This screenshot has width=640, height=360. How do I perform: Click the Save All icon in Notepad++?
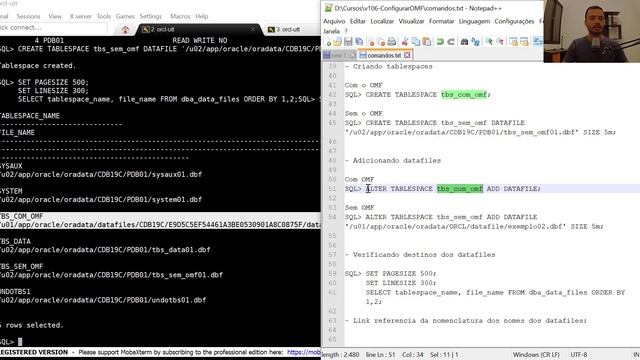tap(359, 42)
